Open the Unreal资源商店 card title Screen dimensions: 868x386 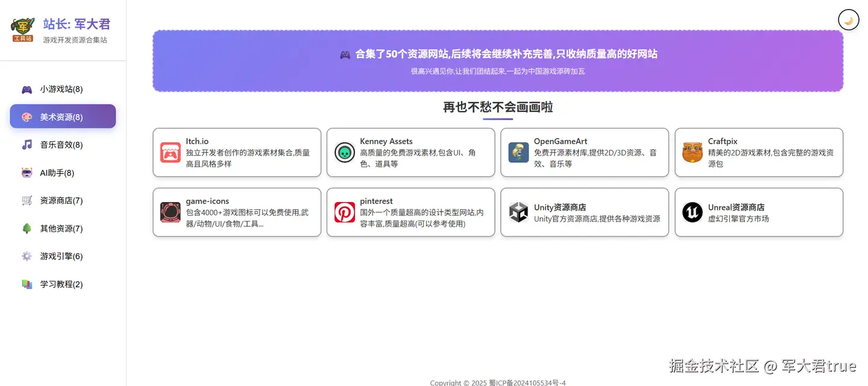pyautogui.click(x=737, y=207)
